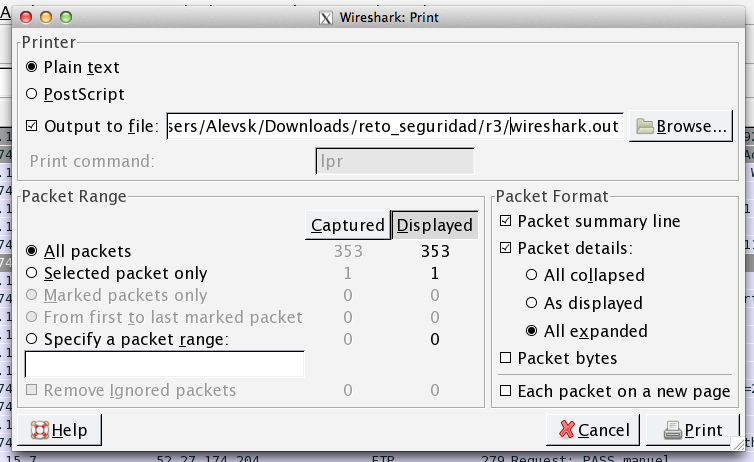Click the Print button
This screenshot has width=754, height=462.
(692, 430)
